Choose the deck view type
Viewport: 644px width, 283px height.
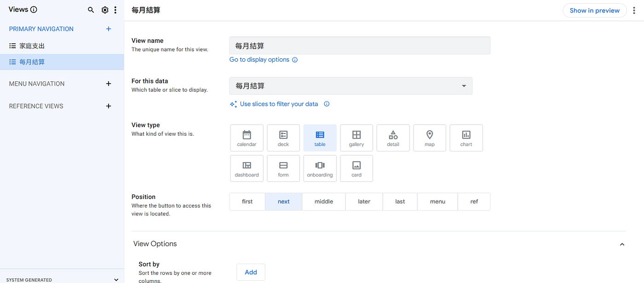(x=283, y=138)
